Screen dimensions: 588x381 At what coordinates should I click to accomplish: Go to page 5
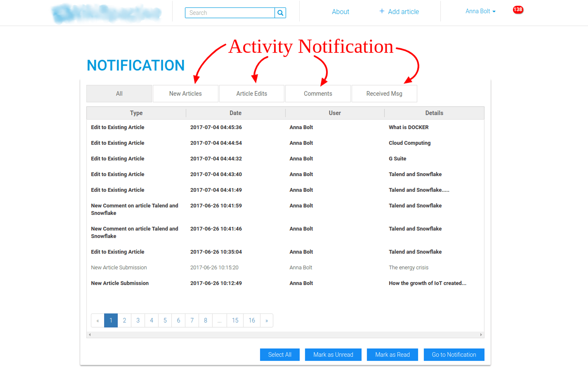click(x=165, y=320)
